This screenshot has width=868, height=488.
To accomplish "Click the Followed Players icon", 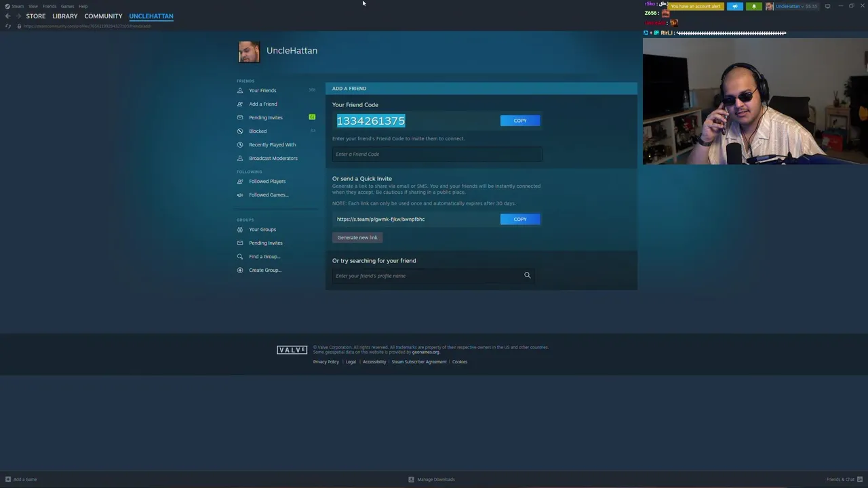I will [x=240, y=181].
